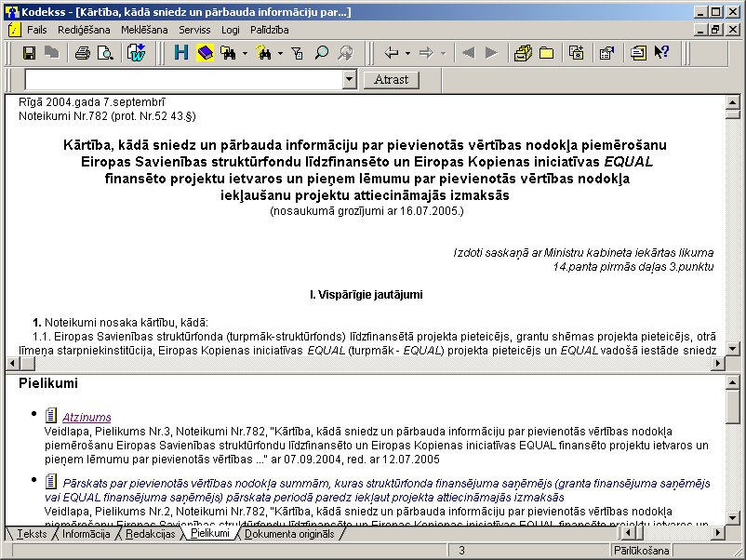Image resolution: width=746 pixels, height=560 pixels.
Task: Click the greyed-out copy icon
Action: pyautogui.click(x=52, y=53)
